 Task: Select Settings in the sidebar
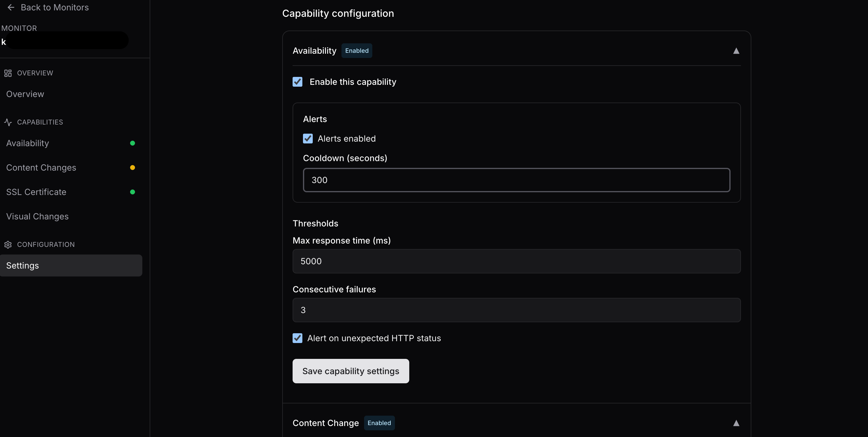[x=22, y=265]
